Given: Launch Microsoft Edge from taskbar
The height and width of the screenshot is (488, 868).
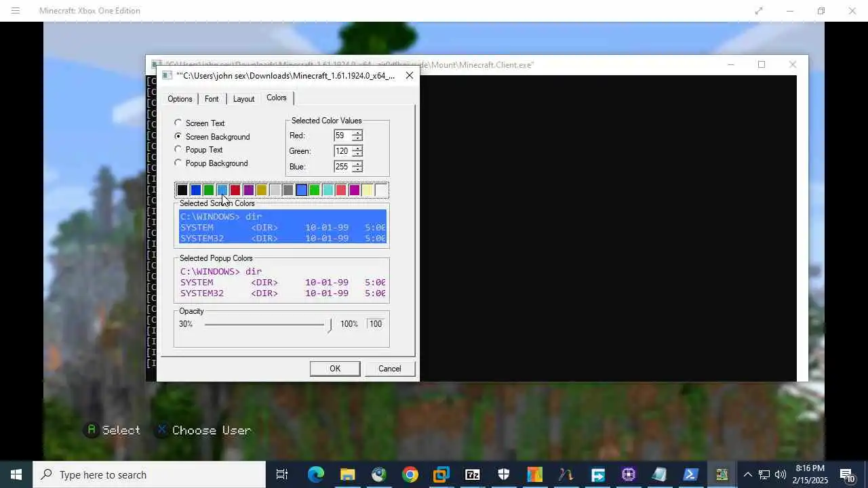Looking at the screenshot, I should pos(315,474).
